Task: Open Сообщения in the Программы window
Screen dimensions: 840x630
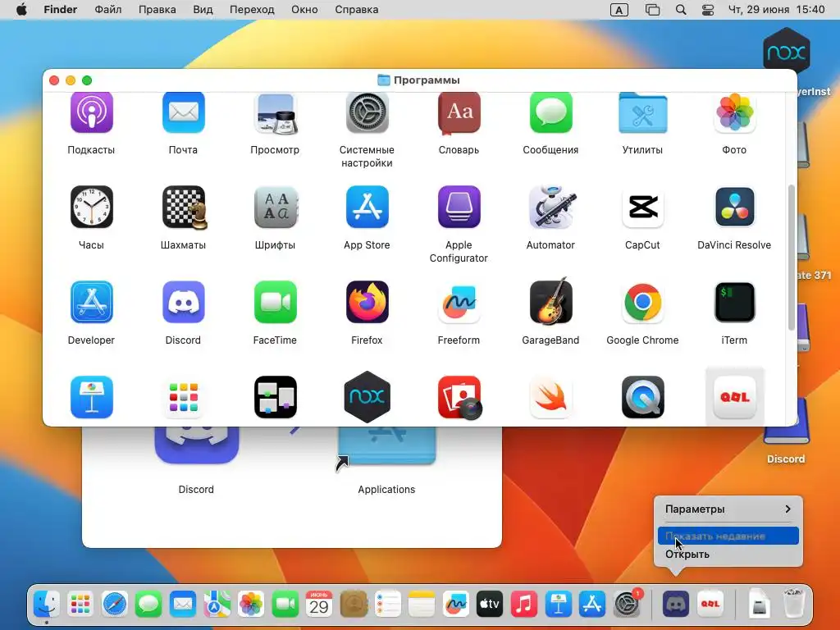Action: (x=550, y=112)
